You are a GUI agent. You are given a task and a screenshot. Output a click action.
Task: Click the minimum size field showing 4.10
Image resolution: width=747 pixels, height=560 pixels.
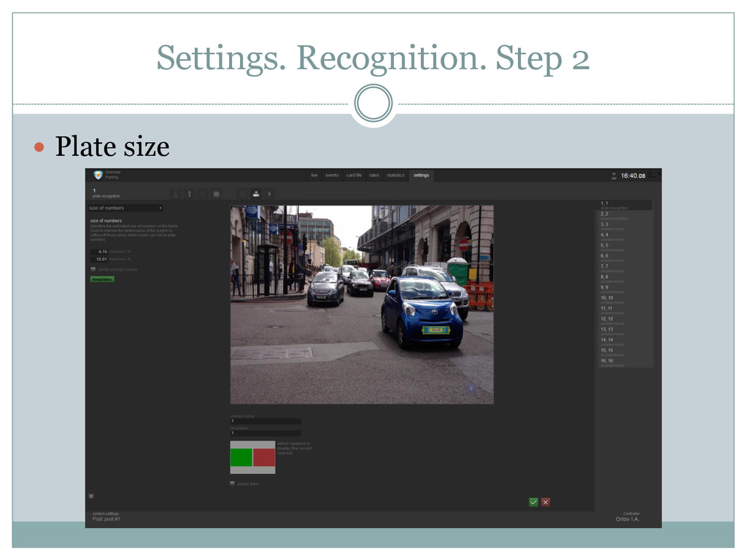(x=99, y=252)
